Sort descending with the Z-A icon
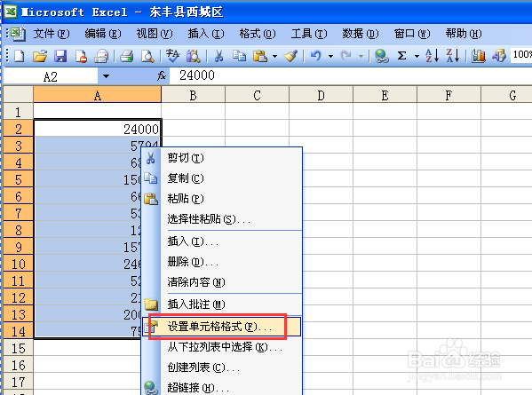 click(x=453, y=56)
